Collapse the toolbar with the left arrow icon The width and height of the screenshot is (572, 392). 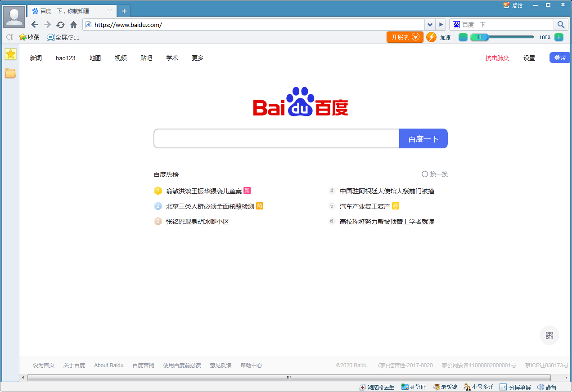tap(9, 37)
